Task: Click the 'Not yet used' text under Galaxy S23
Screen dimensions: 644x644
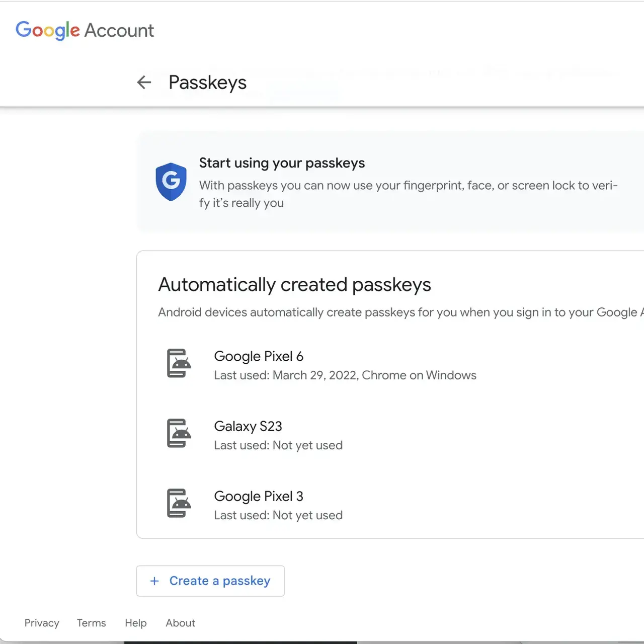Action: pos(307,445)
